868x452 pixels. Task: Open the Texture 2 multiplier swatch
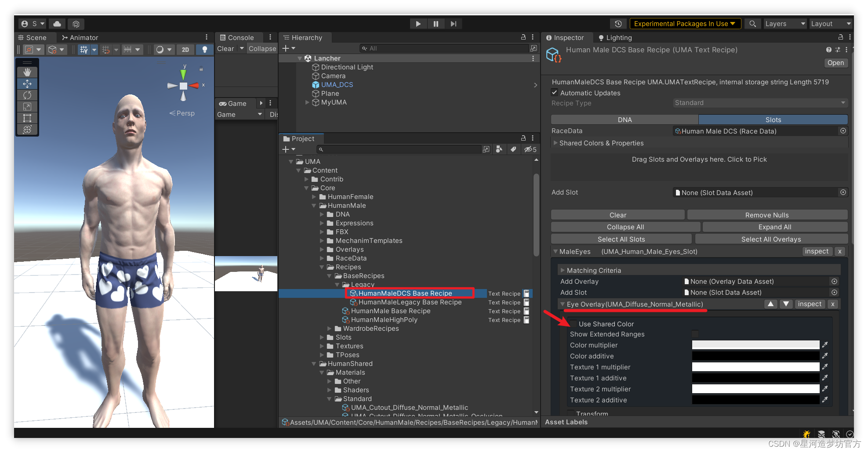coord(755,389)
